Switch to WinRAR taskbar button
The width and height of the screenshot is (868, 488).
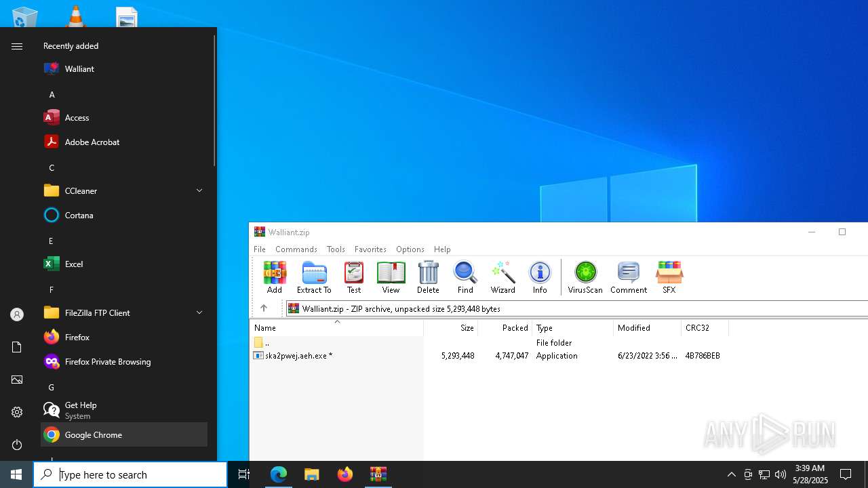click(x=378, y=474)
